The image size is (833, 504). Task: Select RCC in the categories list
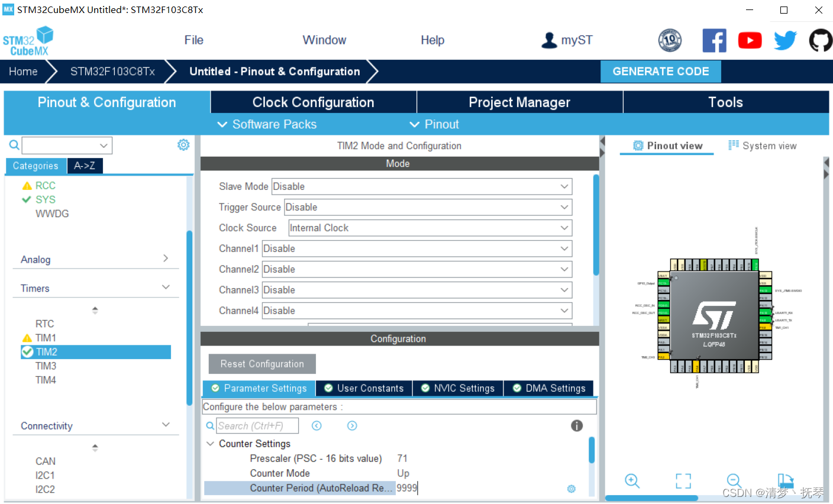pyautogui.click(x=45, y=185)
